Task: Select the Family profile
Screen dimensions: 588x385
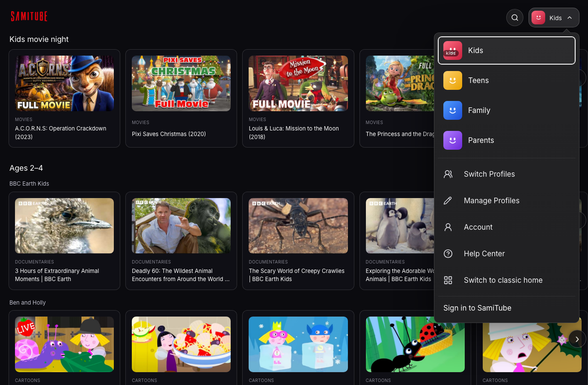Action: pyautogui.click(x=507, y=110)
